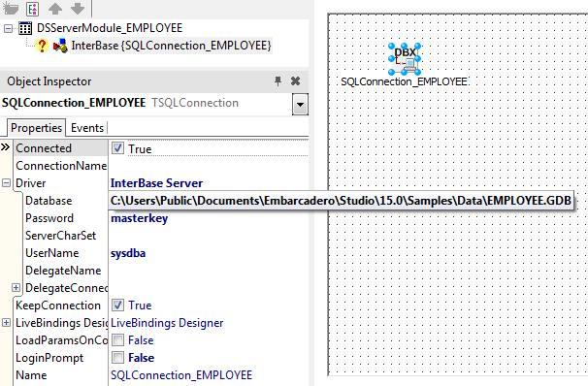Pin the Object Inspector panel
The image size is (588, 386).
pos(278,80)
